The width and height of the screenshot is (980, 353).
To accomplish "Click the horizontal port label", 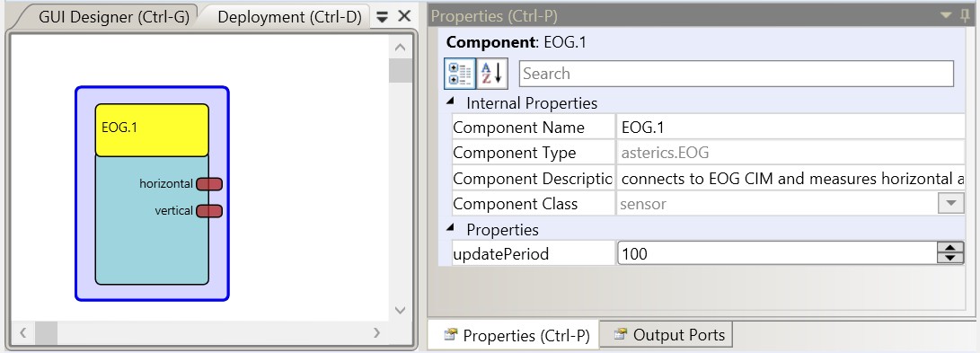I will click(x=165, y=183).
